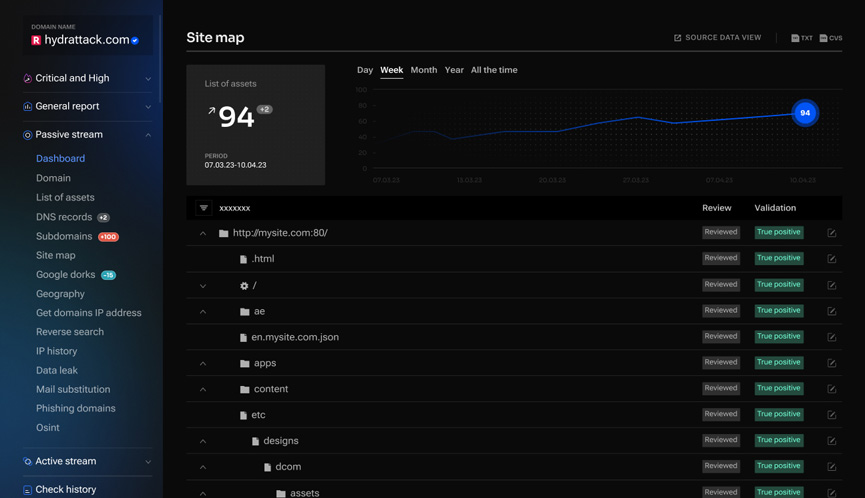This screenshot has width=865, height=498.
Task: Click edit icon for the .html row
Action: tap(831, 259)
